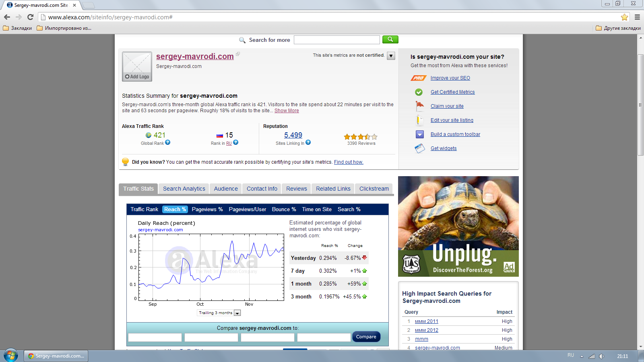The image size is (644, 362).
Task: Select the Traffic Rank chart option
Action: (144, 209)
